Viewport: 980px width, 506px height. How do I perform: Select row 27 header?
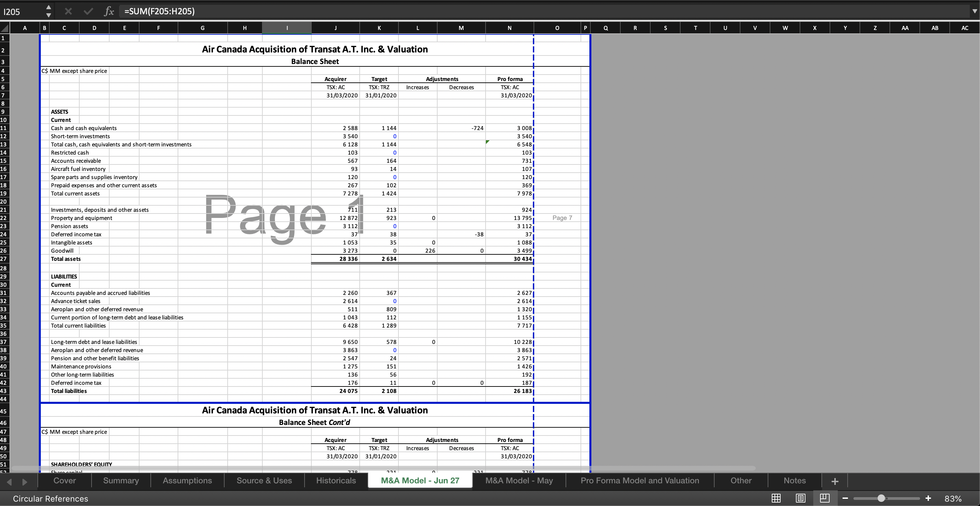coord(4,259)
